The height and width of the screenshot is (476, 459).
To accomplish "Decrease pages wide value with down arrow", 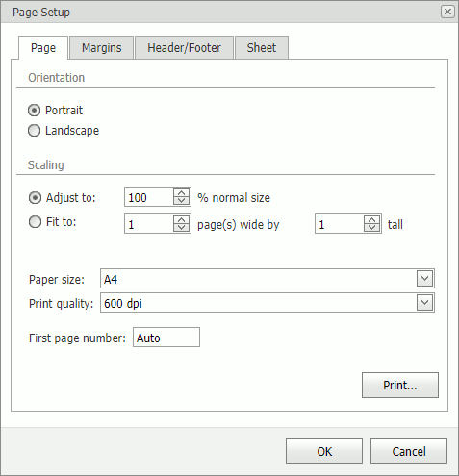I will [x=181, y=228].
